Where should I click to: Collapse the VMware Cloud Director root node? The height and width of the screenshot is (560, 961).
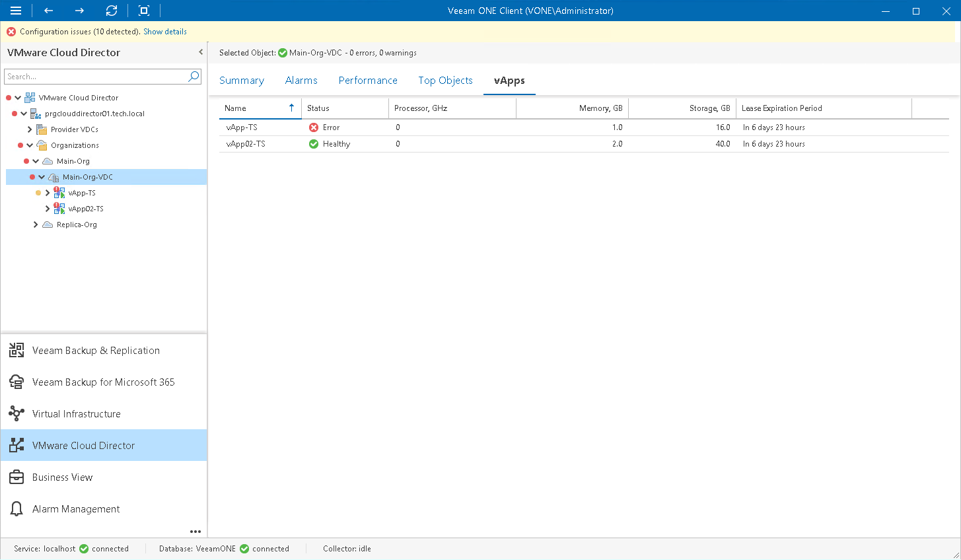(x=18, y=98)
